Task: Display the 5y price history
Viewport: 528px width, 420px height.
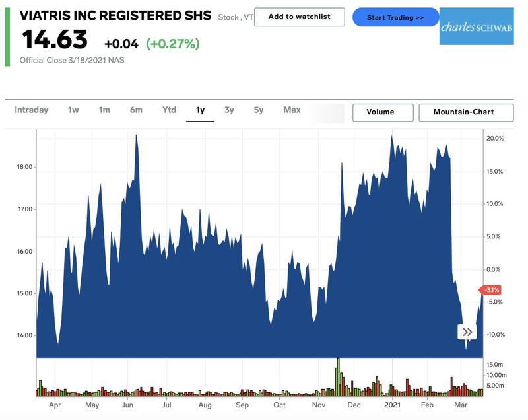Action: click(x=259, y=110)
